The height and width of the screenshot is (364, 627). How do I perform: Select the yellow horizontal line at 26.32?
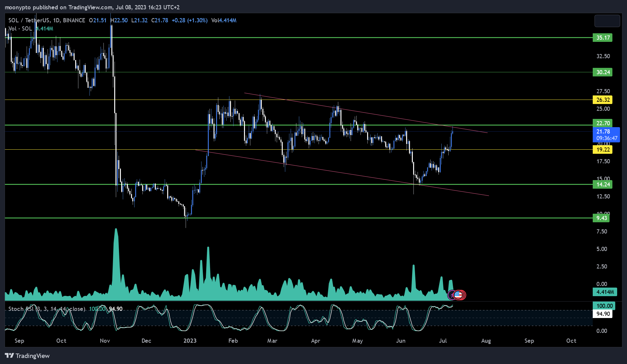click(298, 100)
